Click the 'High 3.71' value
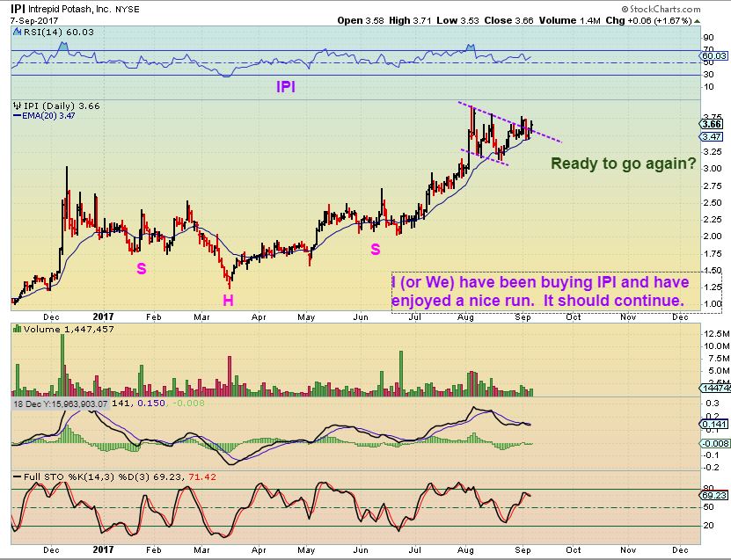 coord(411,20)
